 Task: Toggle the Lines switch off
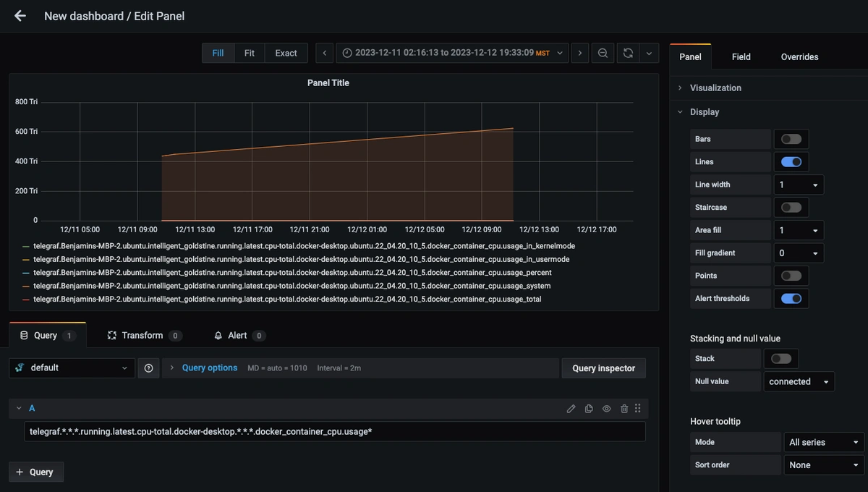pyautogui.click(x=791, y=162)
